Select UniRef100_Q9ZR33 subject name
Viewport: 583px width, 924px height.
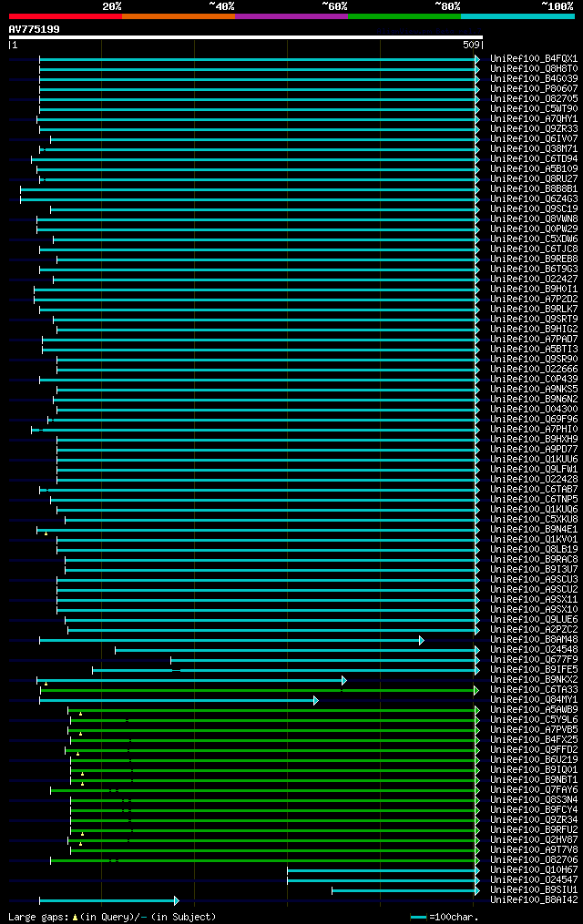534,129
